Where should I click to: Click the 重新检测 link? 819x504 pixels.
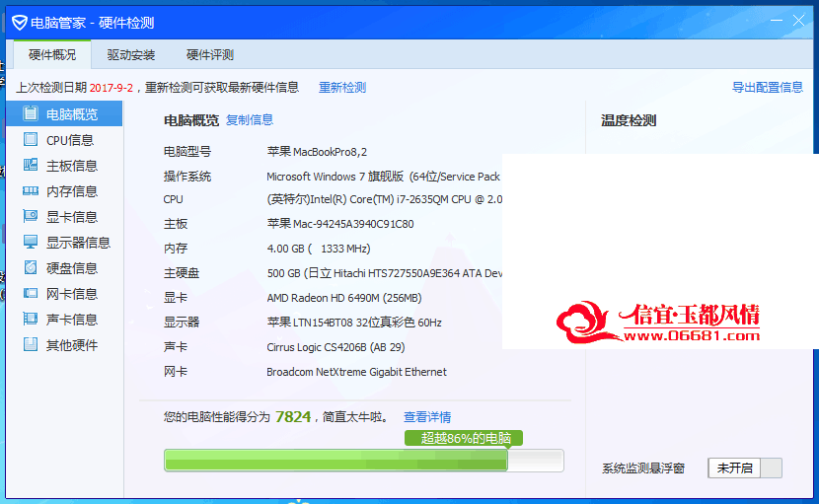tap(342, 87)
